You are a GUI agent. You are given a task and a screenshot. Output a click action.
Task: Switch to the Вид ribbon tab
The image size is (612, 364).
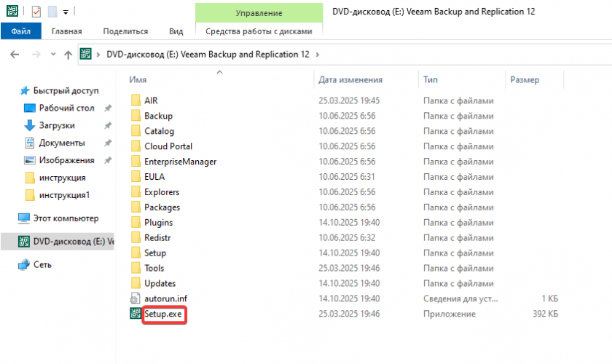tap(176, 31)
